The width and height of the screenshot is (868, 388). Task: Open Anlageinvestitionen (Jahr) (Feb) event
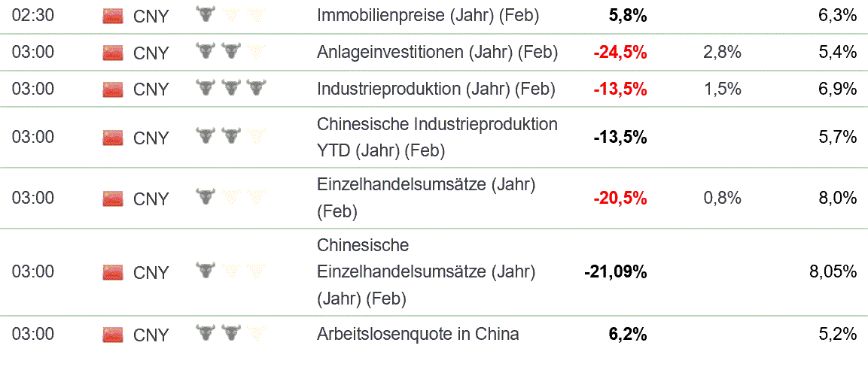437,52
